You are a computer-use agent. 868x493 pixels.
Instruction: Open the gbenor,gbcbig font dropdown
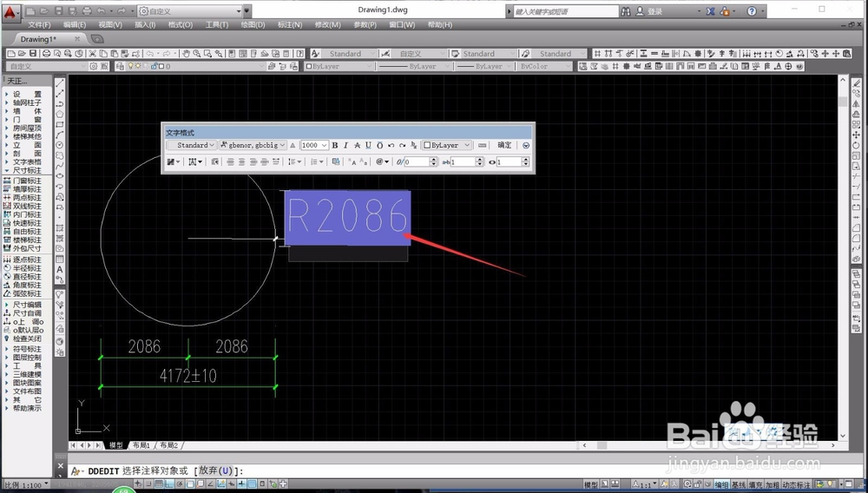[253, 145]
